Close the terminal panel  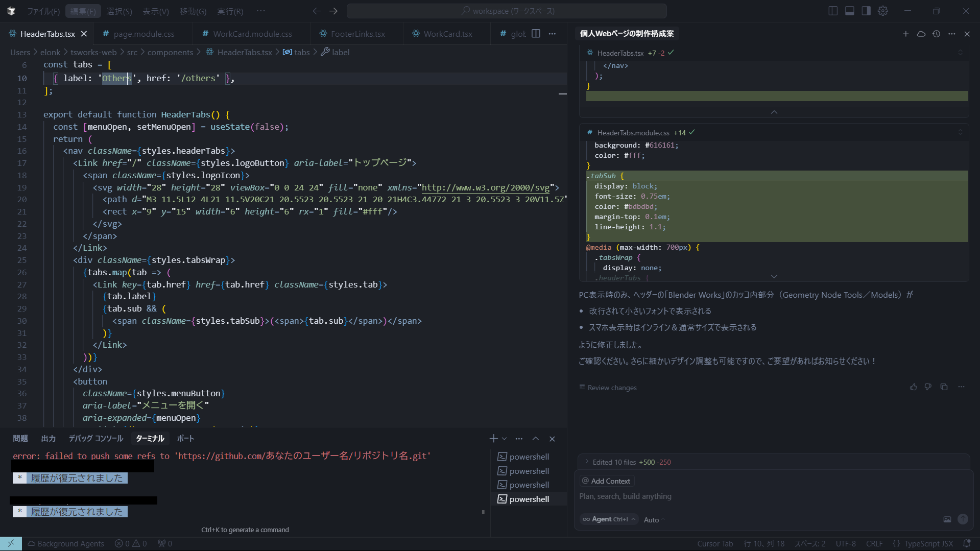552,439
